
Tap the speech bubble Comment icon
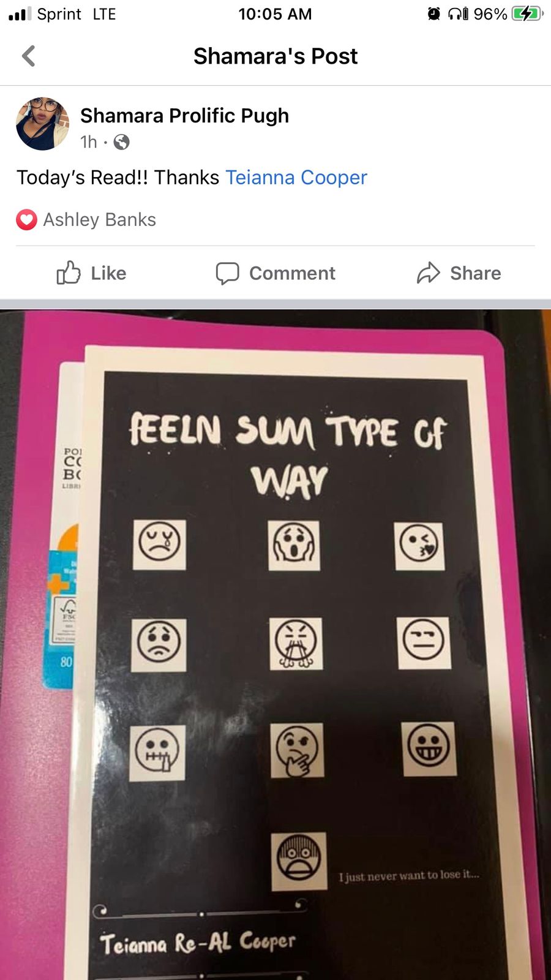coord(227,273)
